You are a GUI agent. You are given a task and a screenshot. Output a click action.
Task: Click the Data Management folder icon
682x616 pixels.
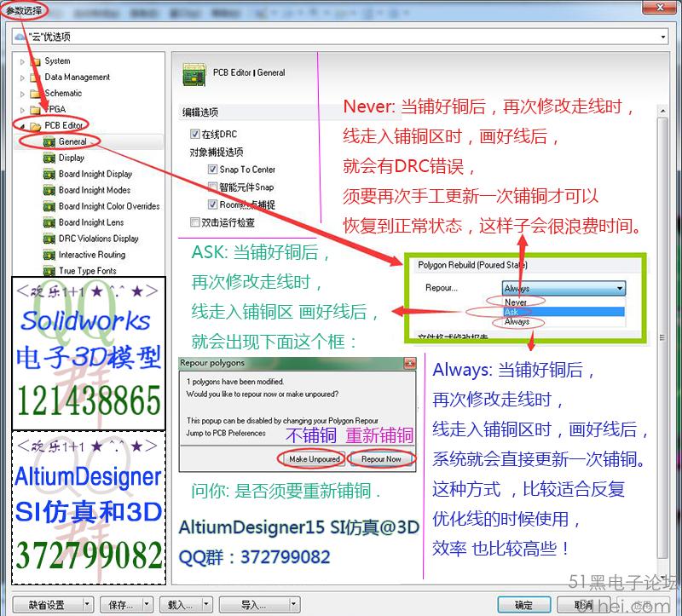[36, 78]
